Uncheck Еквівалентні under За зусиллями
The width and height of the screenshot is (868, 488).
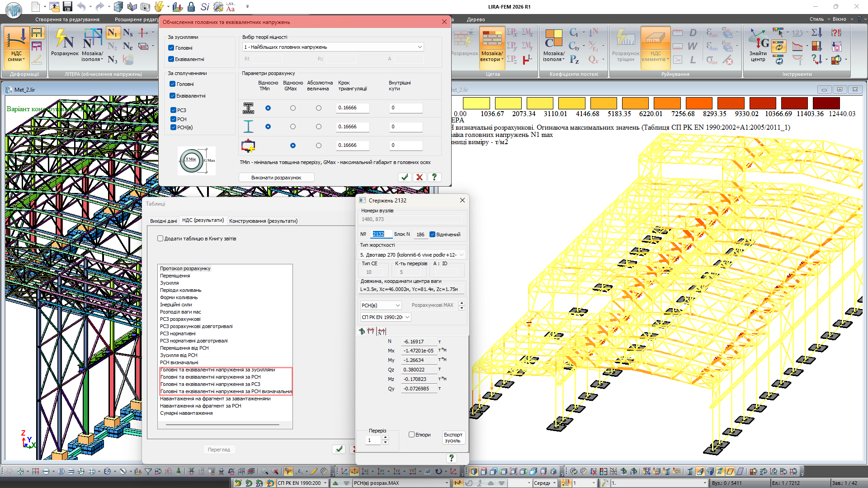[x=171, y=59]
